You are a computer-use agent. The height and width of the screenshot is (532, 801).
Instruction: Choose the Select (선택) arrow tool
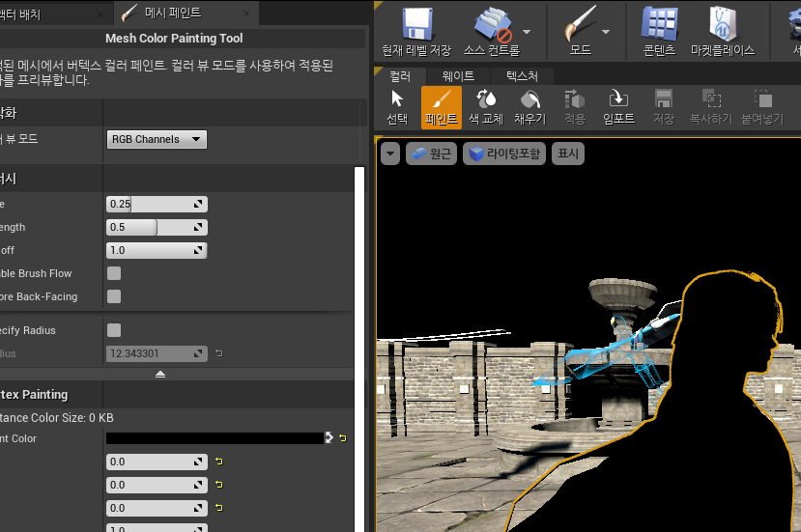coord(397,107)
